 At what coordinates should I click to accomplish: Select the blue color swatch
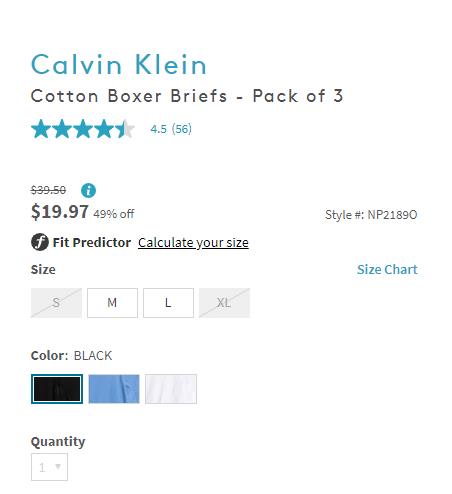[x=114, y=389]
